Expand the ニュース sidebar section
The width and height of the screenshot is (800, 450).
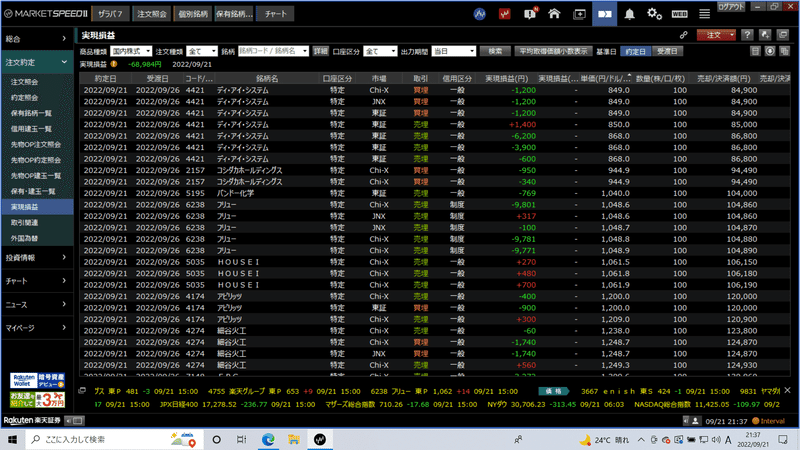tap(37, 305)
